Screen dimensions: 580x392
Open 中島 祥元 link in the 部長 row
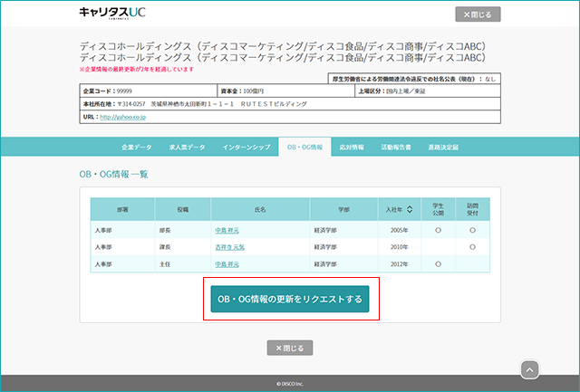(x=227, y=230)
